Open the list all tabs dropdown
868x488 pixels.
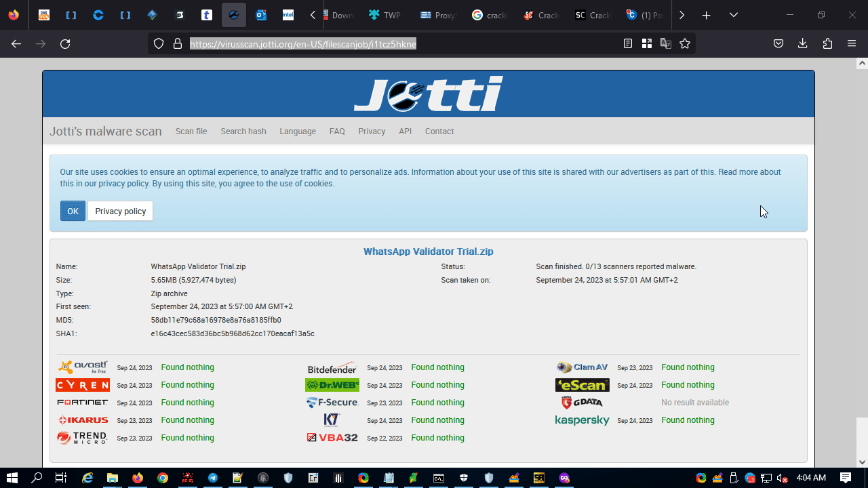[x=733, y=15]
